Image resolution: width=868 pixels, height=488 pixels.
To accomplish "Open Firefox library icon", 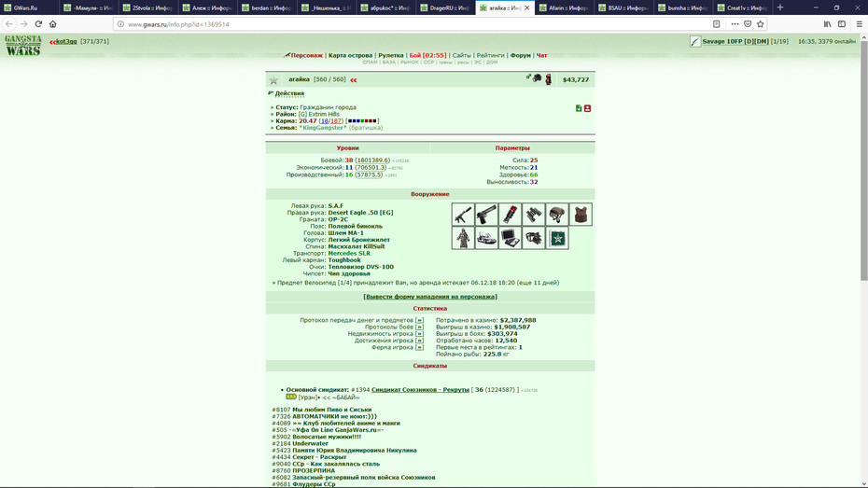I will click(827, 23).
